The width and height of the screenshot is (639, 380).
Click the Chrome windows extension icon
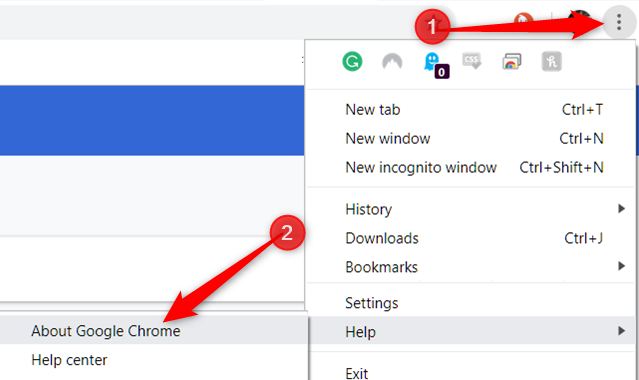[512, 62]
